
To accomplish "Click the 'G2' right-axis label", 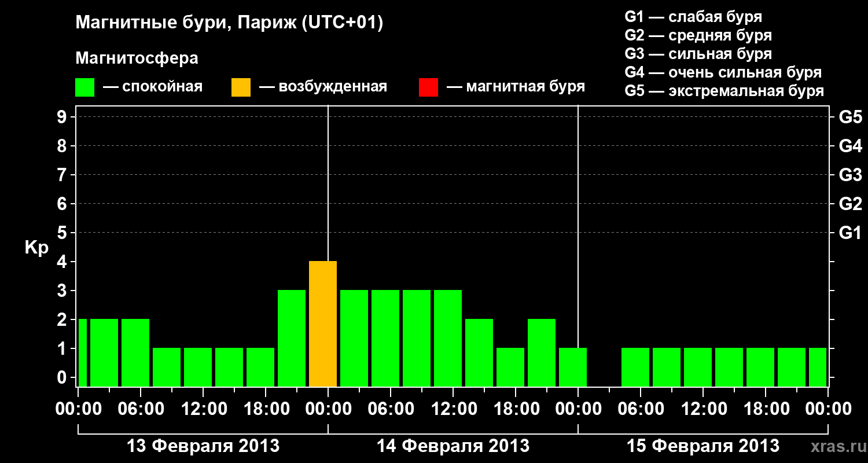I will (x=850, y=204).
